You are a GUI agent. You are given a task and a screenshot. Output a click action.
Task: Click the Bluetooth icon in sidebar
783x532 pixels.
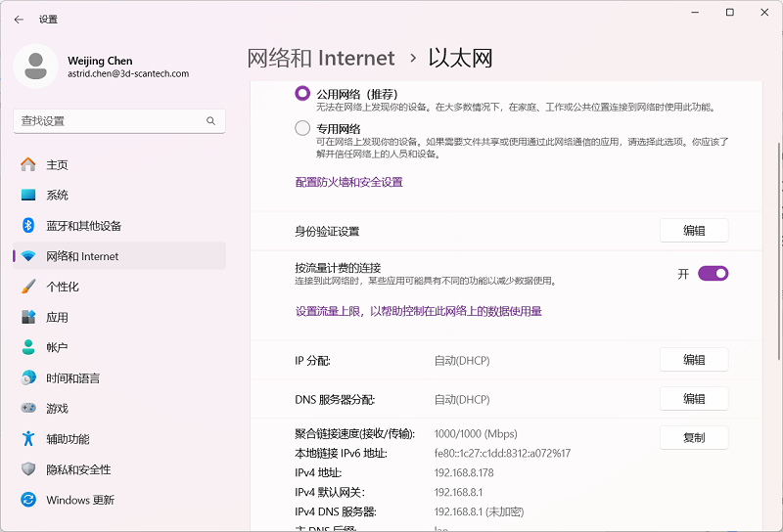28,225
